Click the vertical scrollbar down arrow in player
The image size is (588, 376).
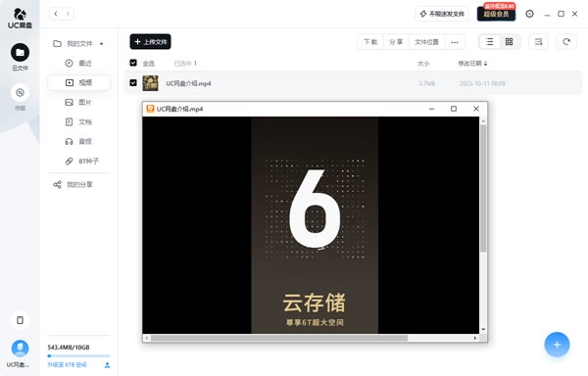click(x=483, y=329)
